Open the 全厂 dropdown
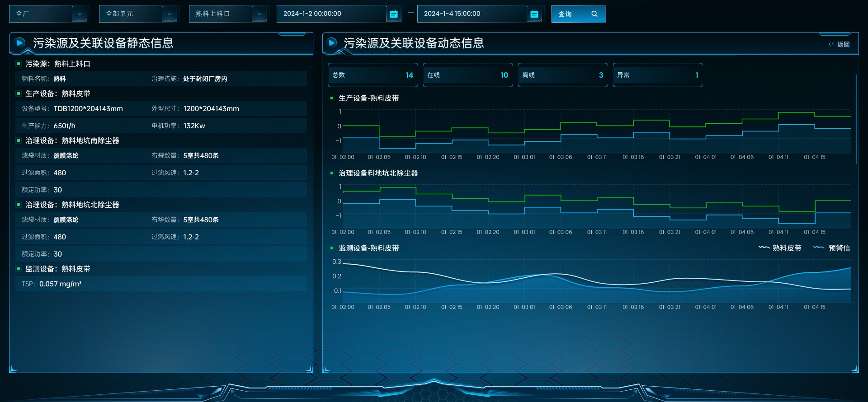 point(48,14)
